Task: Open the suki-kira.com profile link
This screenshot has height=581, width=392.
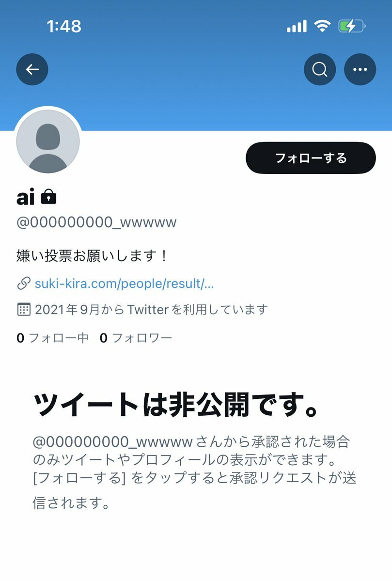Action: (x=124, y=283)
